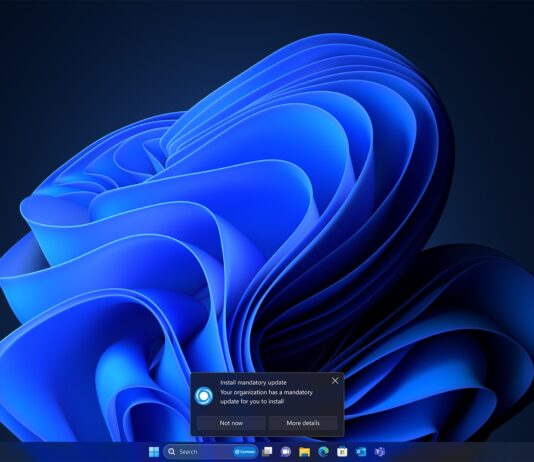Open Task View from the taskbar
Viewport: 534px width, 462px height.
click(x=267, y=452)
